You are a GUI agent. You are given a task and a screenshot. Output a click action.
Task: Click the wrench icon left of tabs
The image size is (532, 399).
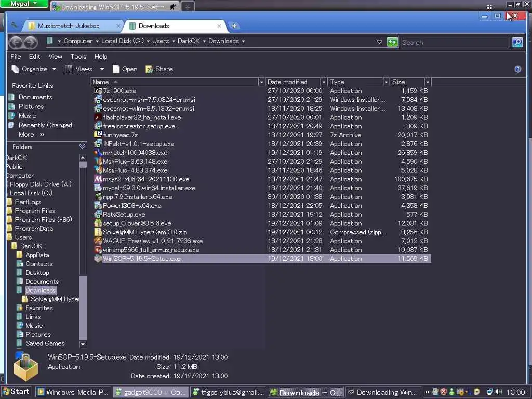click(14, 25)
